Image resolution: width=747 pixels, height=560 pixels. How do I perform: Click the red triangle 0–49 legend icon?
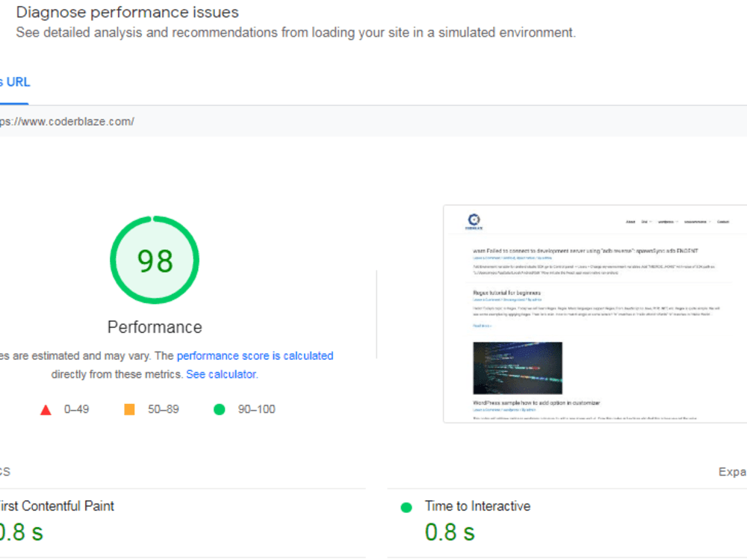click(x=46, y=409)
